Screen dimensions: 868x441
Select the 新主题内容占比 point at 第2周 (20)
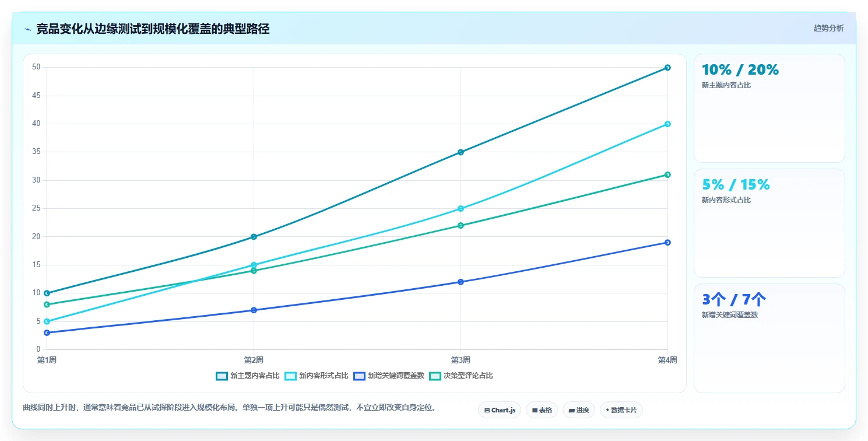click(254, 237)
